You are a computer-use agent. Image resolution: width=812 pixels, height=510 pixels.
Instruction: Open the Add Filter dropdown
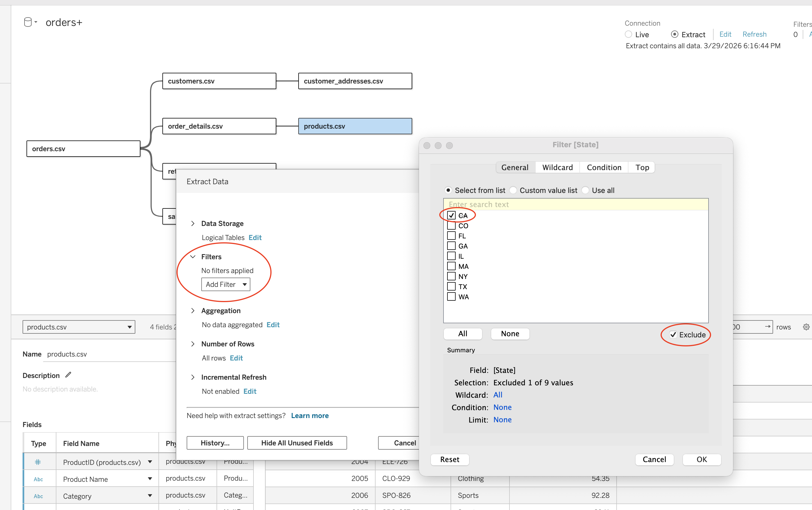click(226, 284)
